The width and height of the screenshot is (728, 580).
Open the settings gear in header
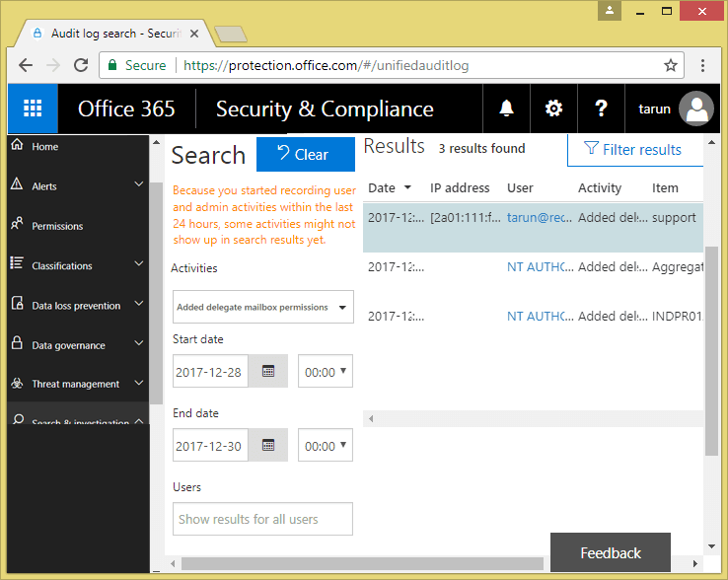point(553,109)
